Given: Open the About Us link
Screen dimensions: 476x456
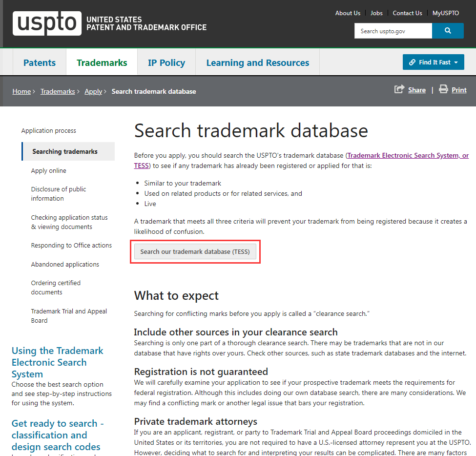Looking at the screenshot, I should pos(348,13).
